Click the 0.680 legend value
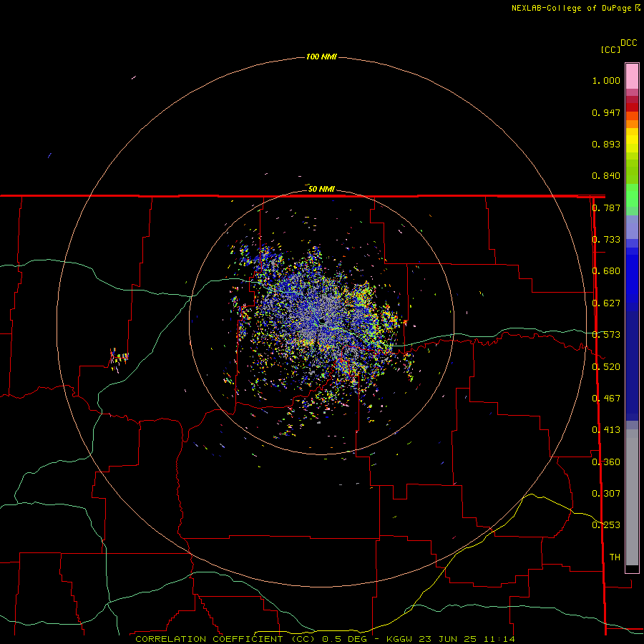 coord(606,271)
